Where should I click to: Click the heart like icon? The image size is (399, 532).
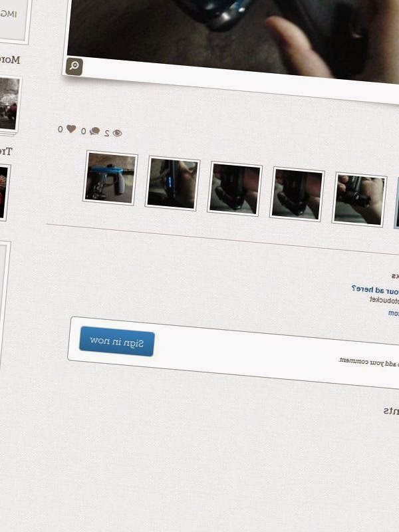[x=71, y=129]
